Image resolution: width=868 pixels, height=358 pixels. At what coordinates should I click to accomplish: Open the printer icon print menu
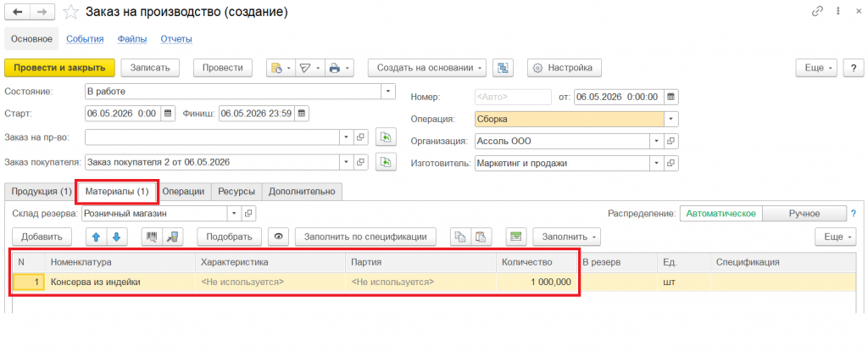pos(338,68)
